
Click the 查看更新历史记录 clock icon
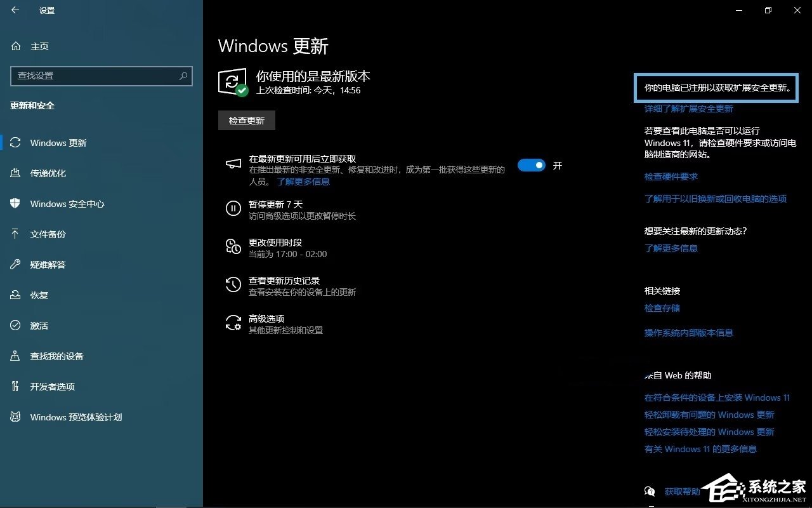(233, 284)
